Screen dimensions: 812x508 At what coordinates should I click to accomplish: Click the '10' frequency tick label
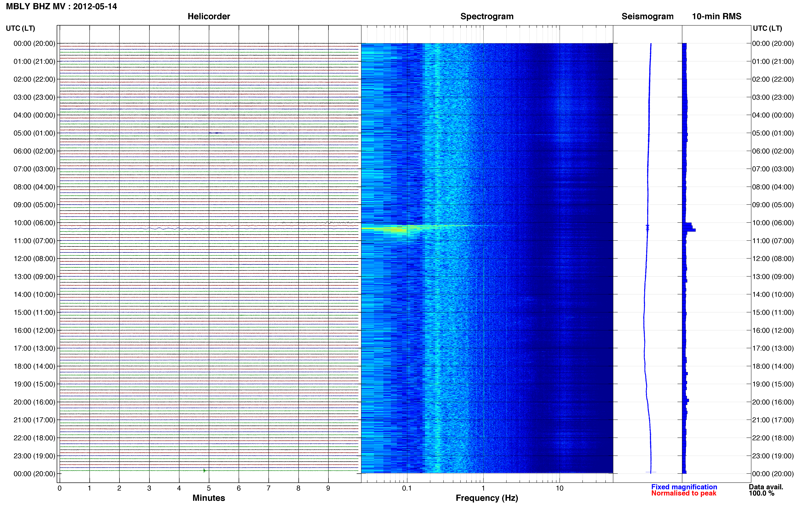[559, 488]
